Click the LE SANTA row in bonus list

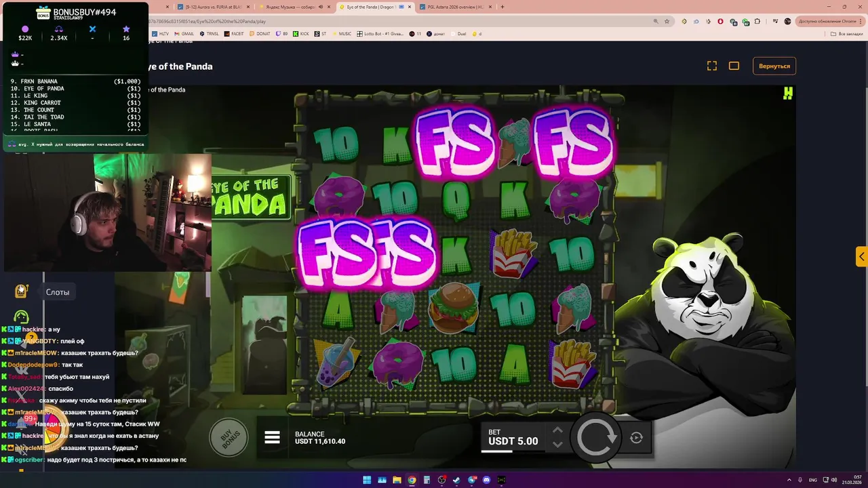click(75, 124)
